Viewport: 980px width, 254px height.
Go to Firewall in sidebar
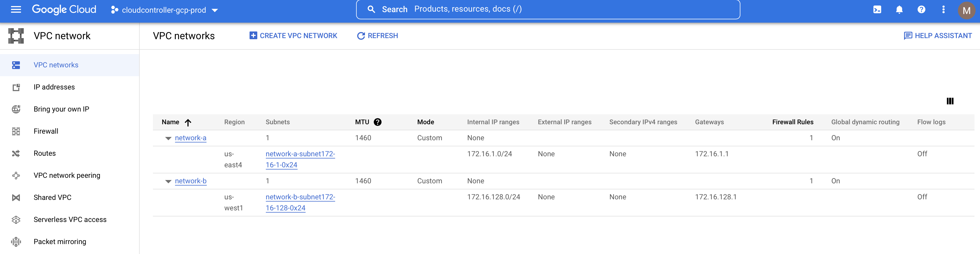click(46, 131)
